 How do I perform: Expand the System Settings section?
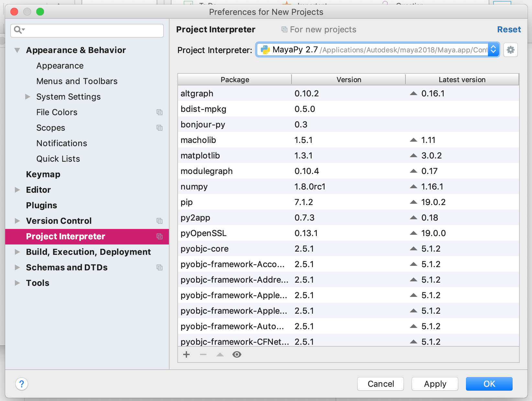[27, 96]
